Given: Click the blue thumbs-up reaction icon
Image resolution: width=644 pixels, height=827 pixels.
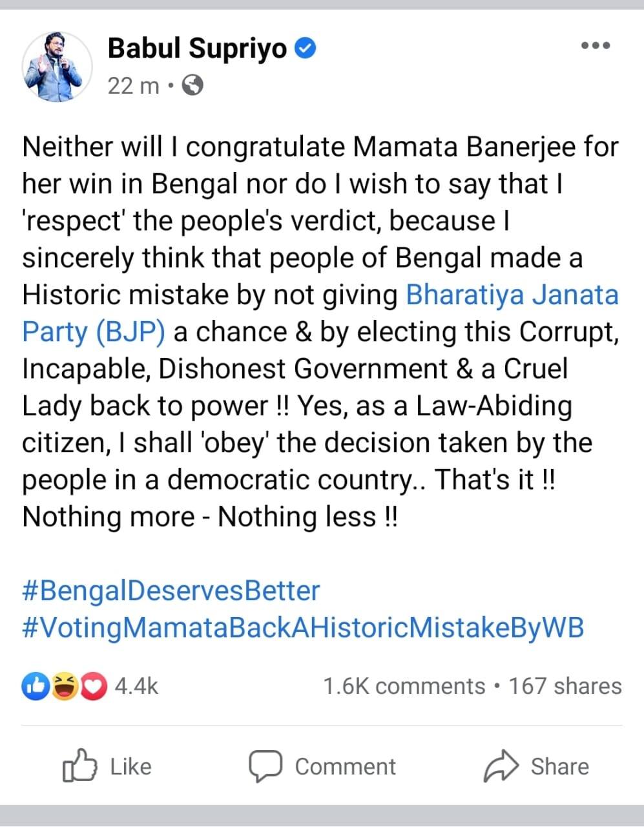Looking at the screenshot, I should pyautogui.click(x=34, y=686).
